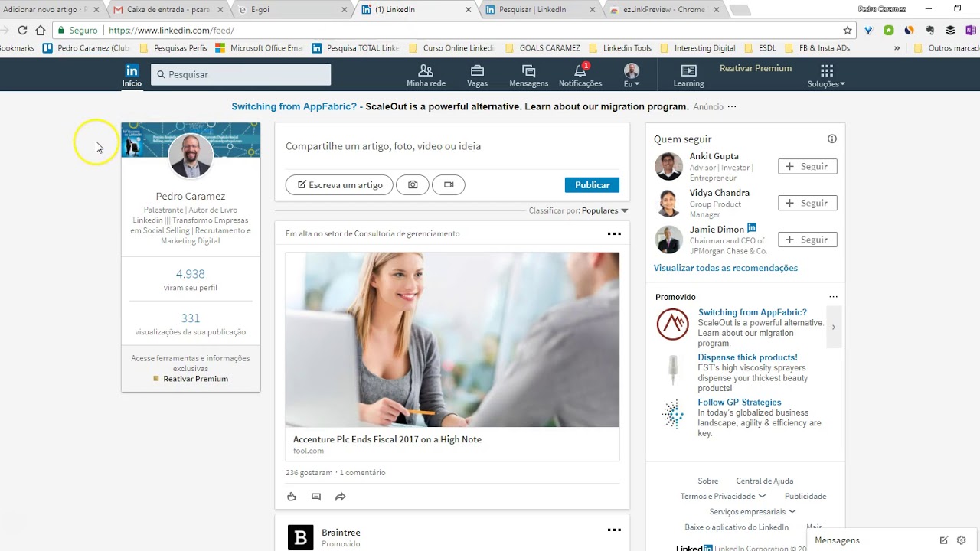Open the Pedro Caramez profile name link
Image resolution: width=980 pixels, height=551 pixels.
191,196
